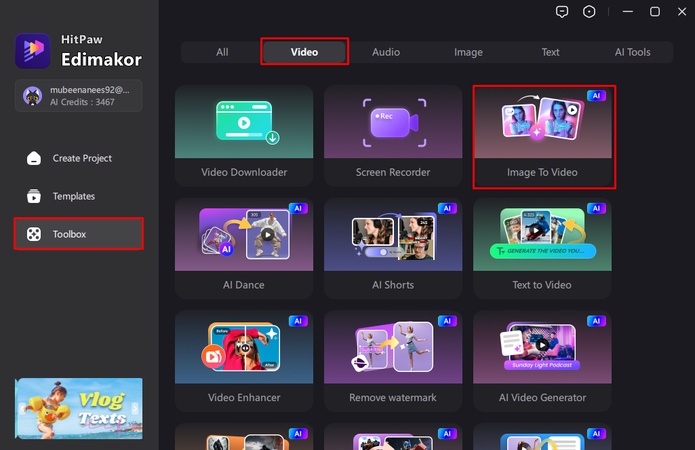Click the AI badge on Text to Video

pos(596,208)
